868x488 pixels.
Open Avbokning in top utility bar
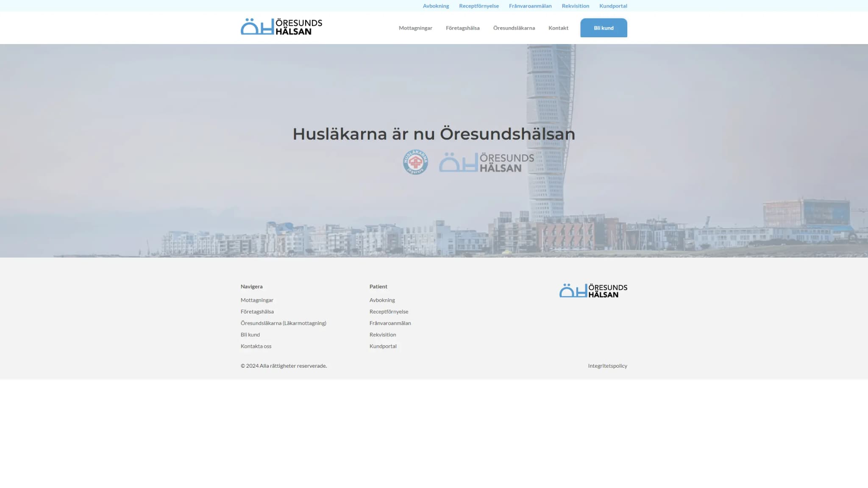[436, 6]
